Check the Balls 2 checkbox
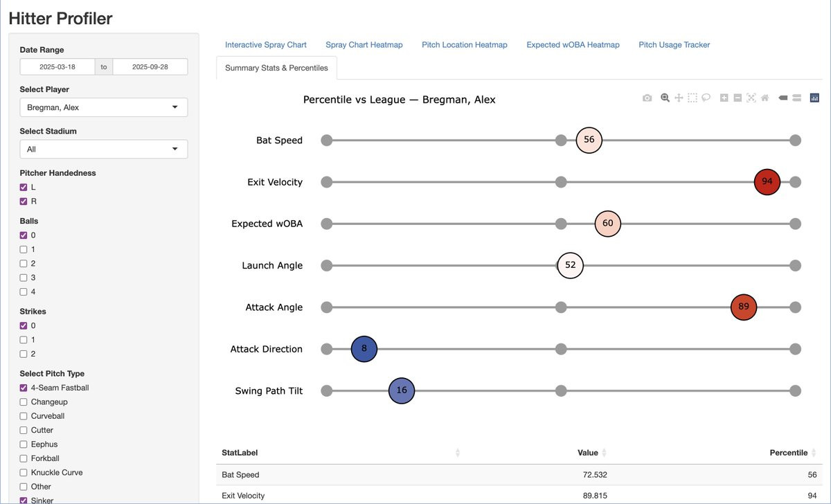Viewport: 831px width, 504px height. click(24, 264)
